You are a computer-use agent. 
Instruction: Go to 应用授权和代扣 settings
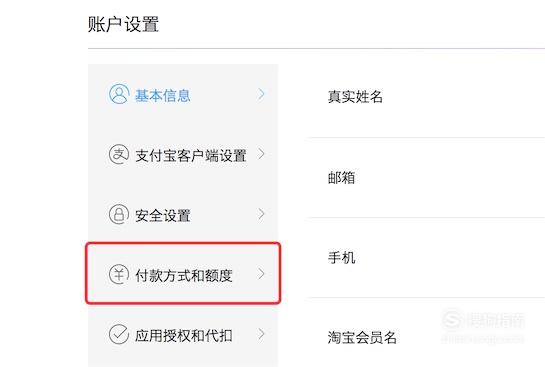pos(183,334)
